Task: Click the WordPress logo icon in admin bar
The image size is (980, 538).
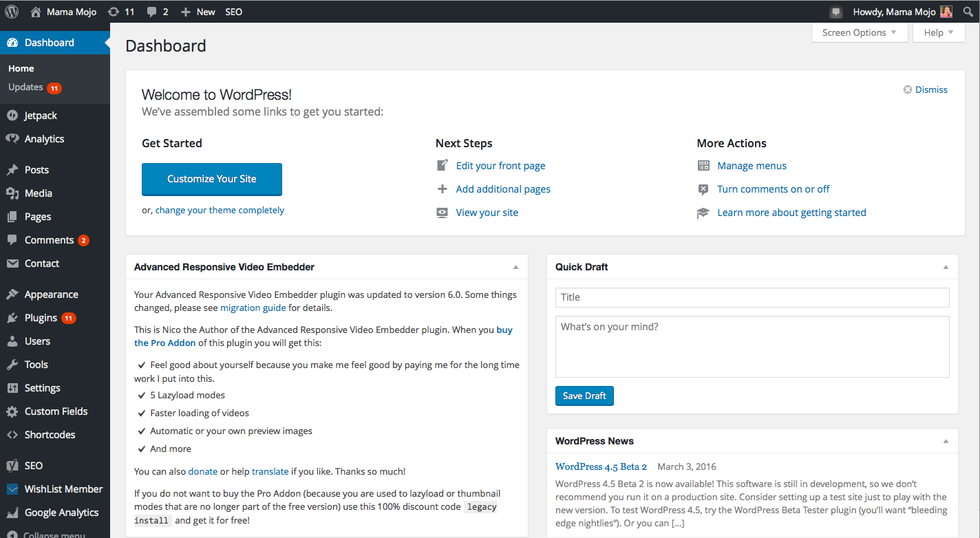Action: coord(12,12)
